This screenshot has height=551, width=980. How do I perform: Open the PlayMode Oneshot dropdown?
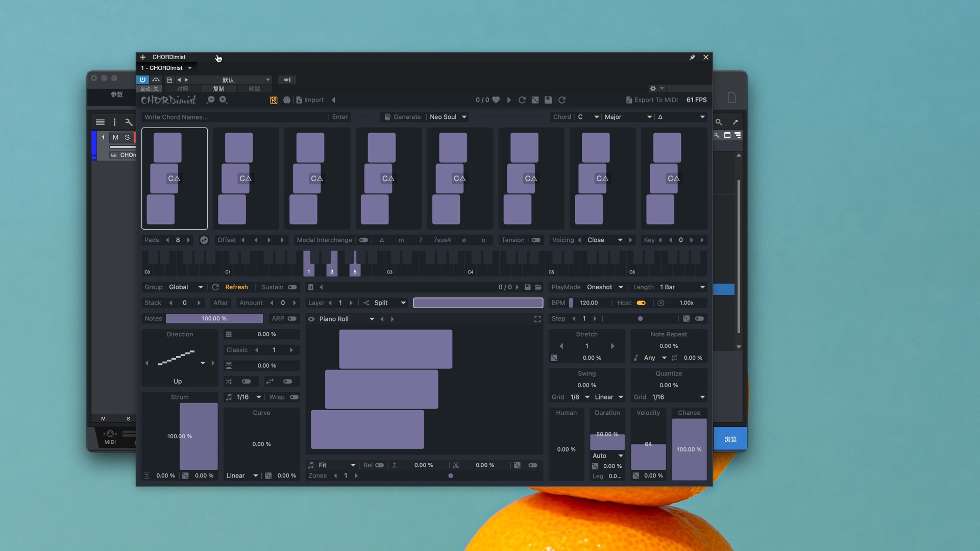tap(605, 287)
